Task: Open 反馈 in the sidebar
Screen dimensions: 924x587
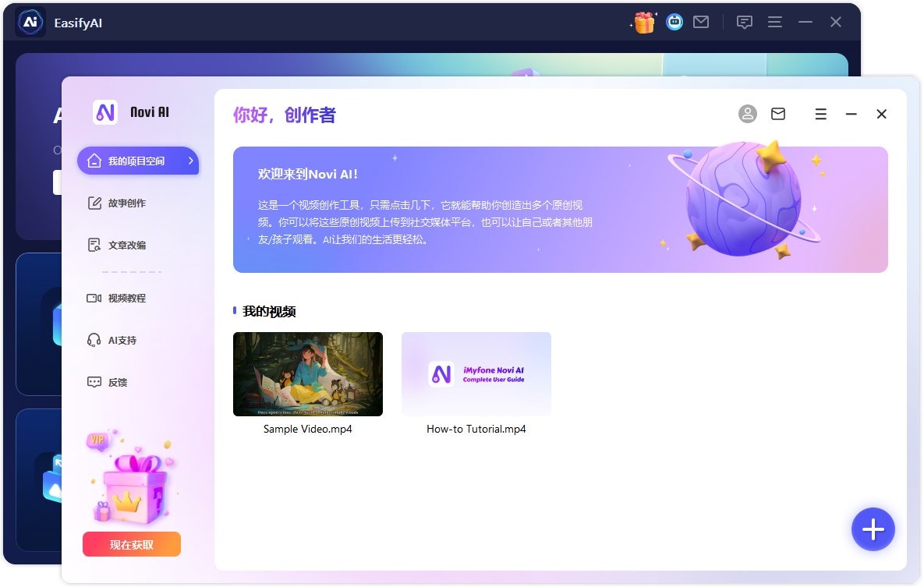Action: click(108, 382)
